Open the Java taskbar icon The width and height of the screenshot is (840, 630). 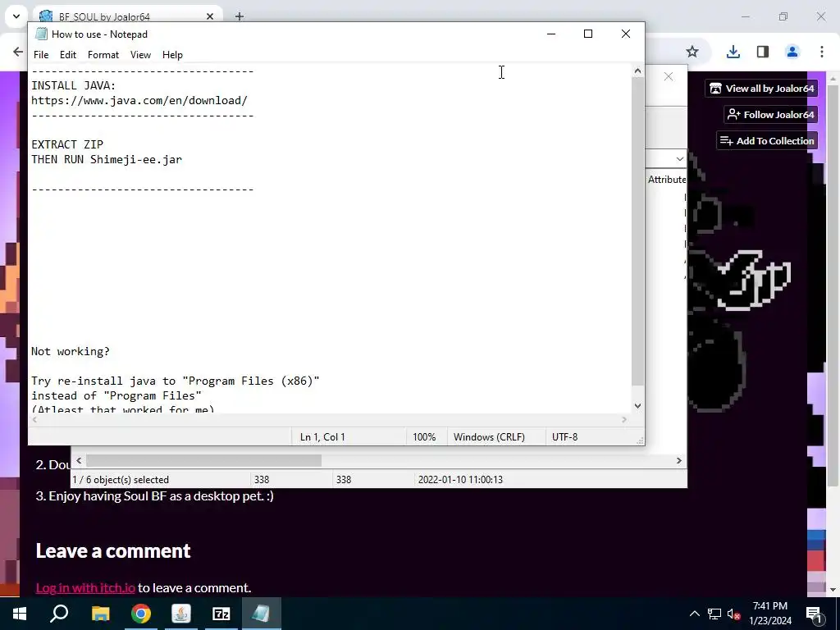[181, 614]
